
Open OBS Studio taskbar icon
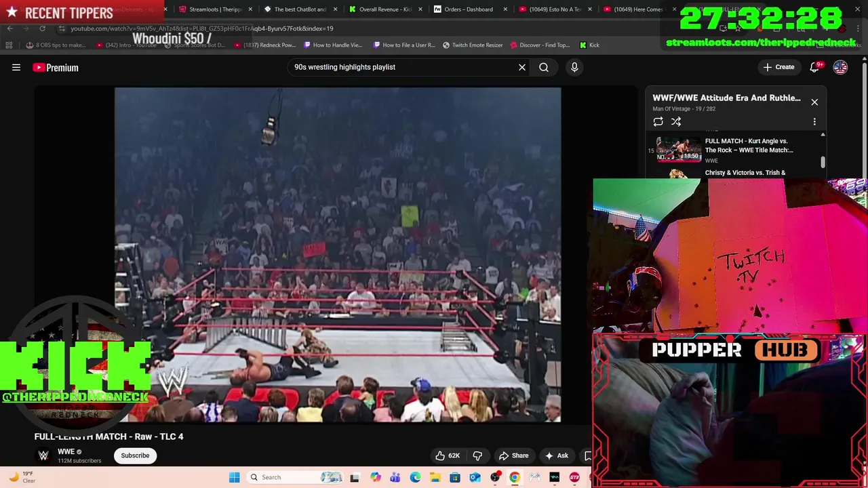[495, 477]
